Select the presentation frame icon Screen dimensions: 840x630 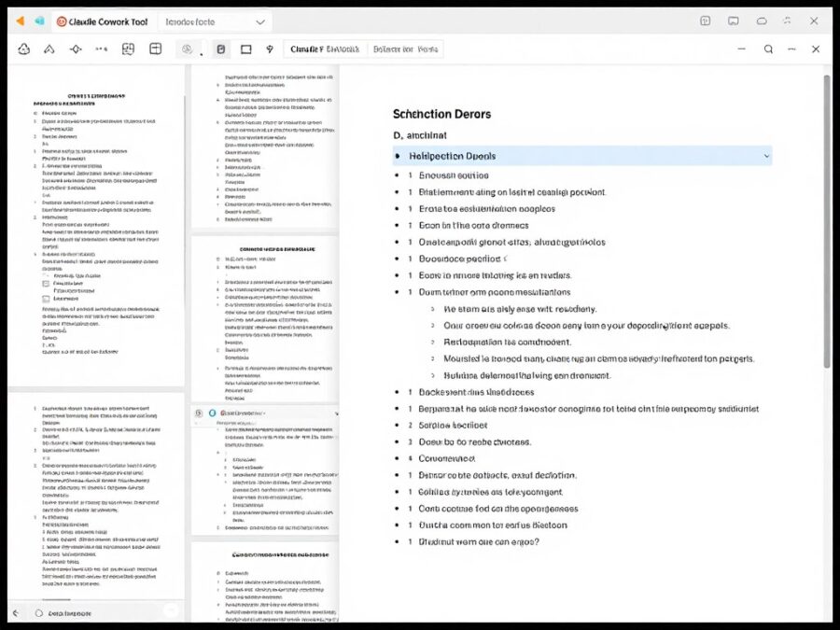point(245,49)
